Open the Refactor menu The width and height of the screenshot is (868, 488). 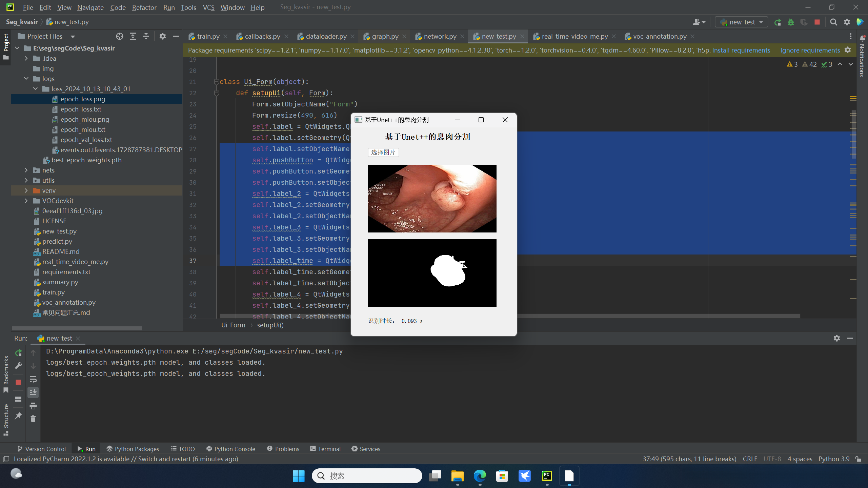coord(144,7)
